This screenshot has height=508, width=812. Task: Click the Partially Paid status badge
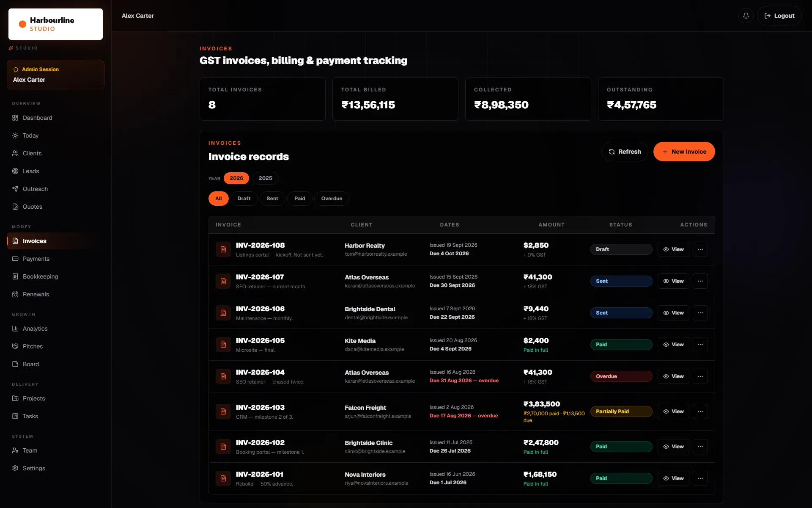point(621,411)
